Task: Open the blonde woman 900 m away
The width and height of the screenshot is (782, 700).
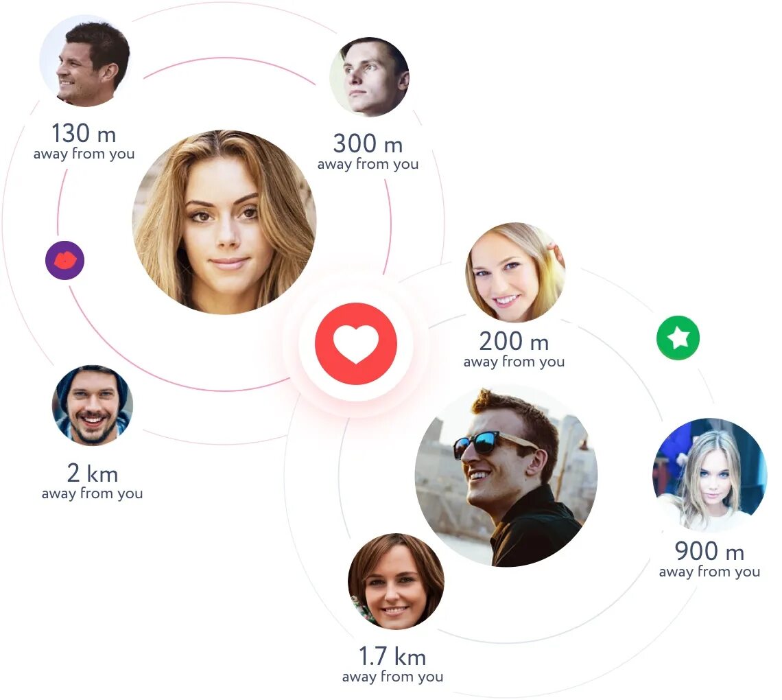Action: coord(710,474)
